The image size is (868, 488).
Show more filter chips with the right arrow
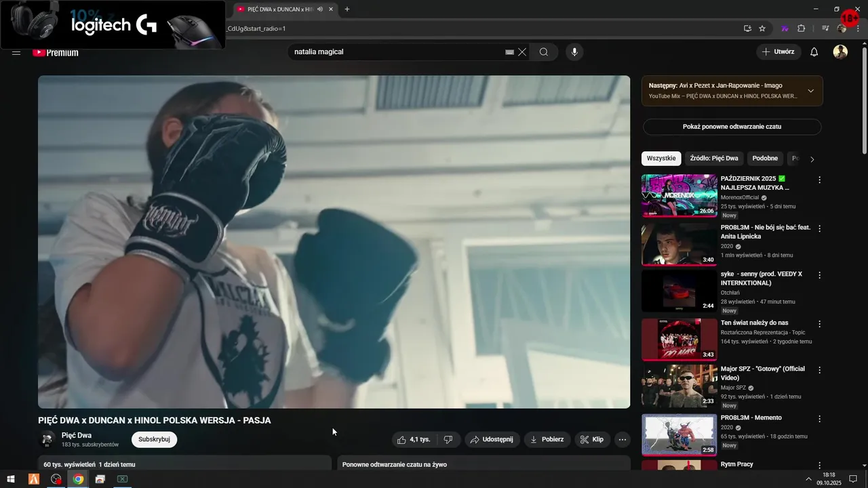812,159
